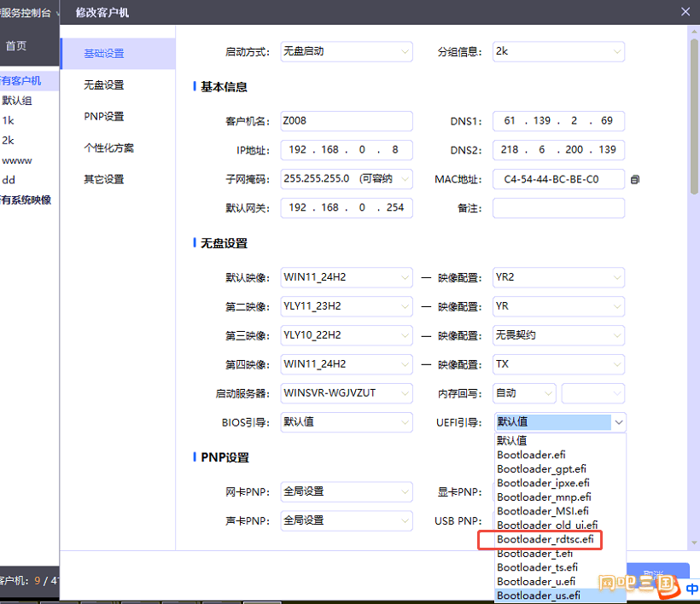
Task: Open YR2 映像配置 dropdown
Action: point(558,277)
